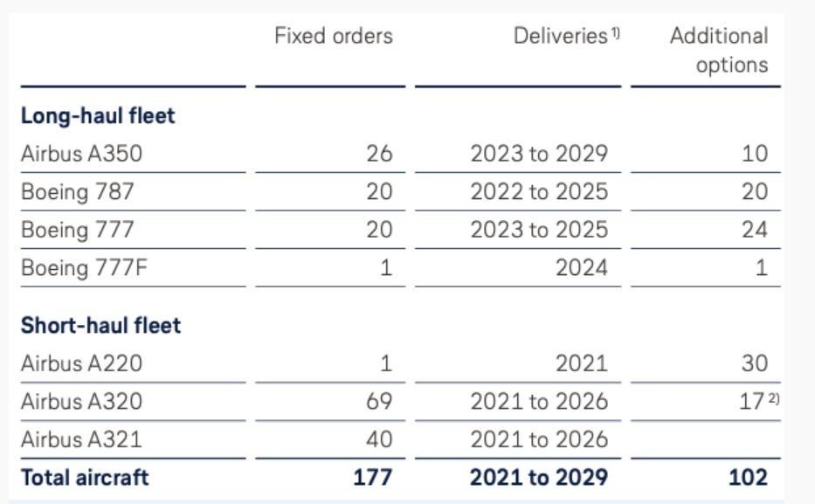Click the total additional options value 102
The height and width of the screenshot is (504, 815).
tap(748, 478)
